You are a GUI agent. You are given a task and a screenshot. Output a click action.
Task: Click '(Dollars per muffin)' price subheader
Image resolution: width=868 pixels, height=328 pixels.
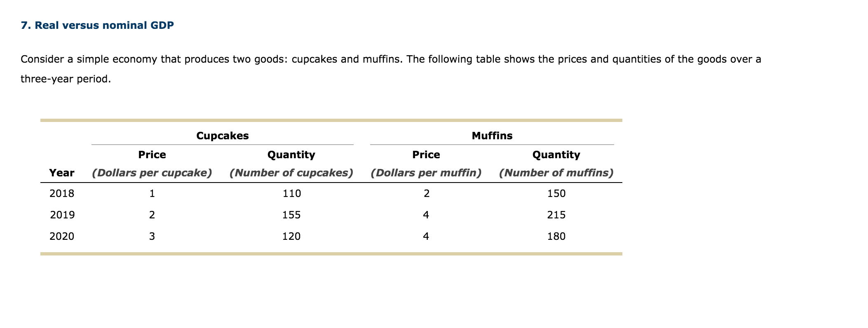coord(426,173)
